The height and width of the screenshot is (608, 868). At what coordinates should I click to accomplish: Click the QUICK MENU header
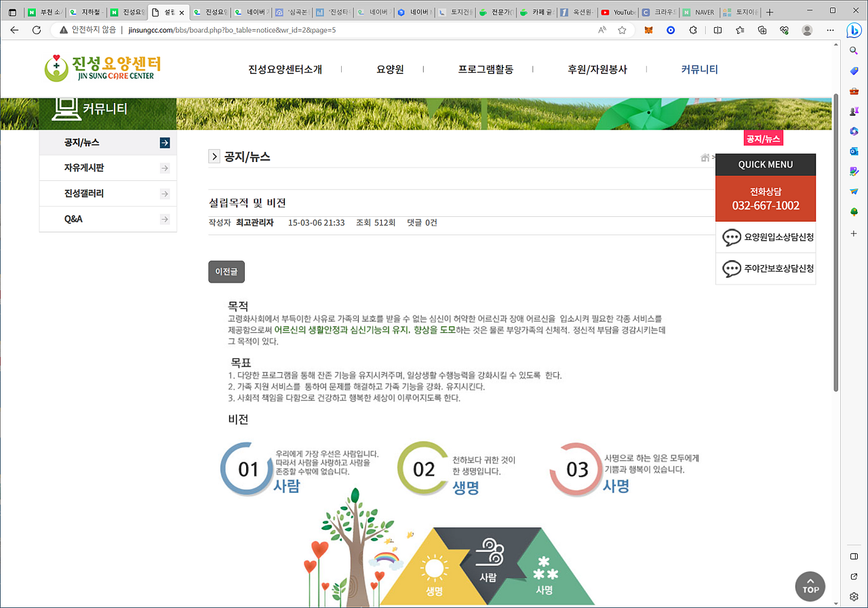tap(766, 165)
